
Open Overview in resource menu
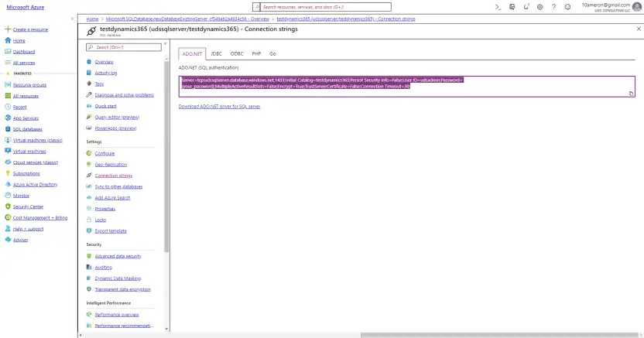(104, 62)
